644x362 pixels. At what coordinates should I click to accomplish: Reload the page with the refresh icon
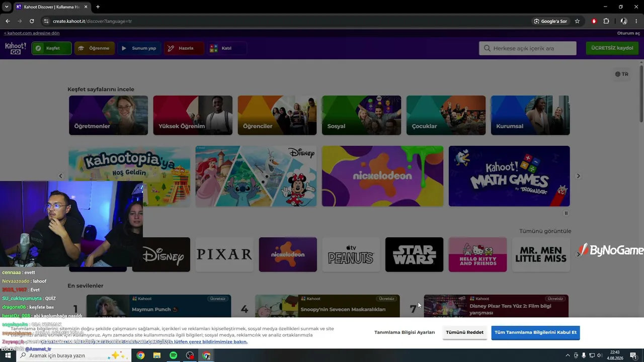point(32,21)
